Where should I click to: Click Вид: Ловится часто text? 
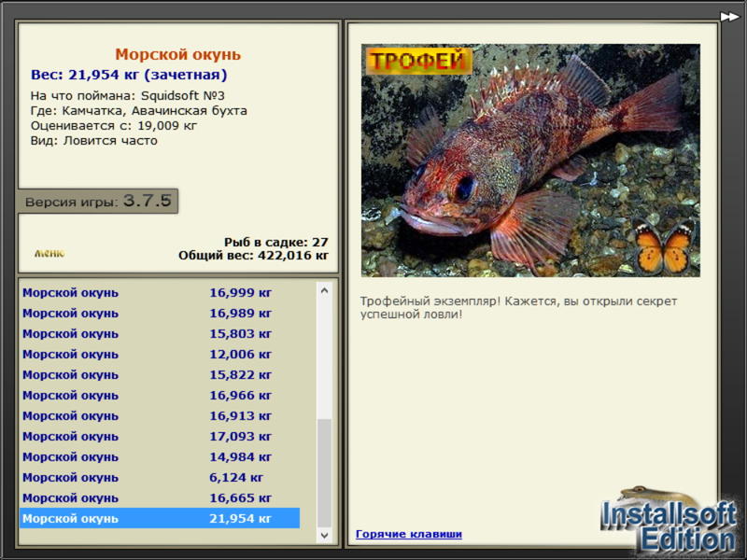coord(94,141)
